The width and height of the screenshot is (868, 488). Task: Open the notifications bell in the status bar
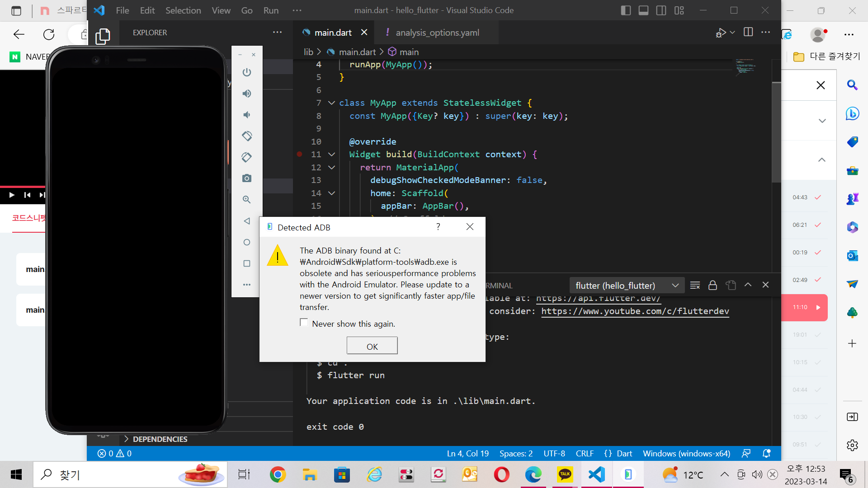(x=767, y=453)
